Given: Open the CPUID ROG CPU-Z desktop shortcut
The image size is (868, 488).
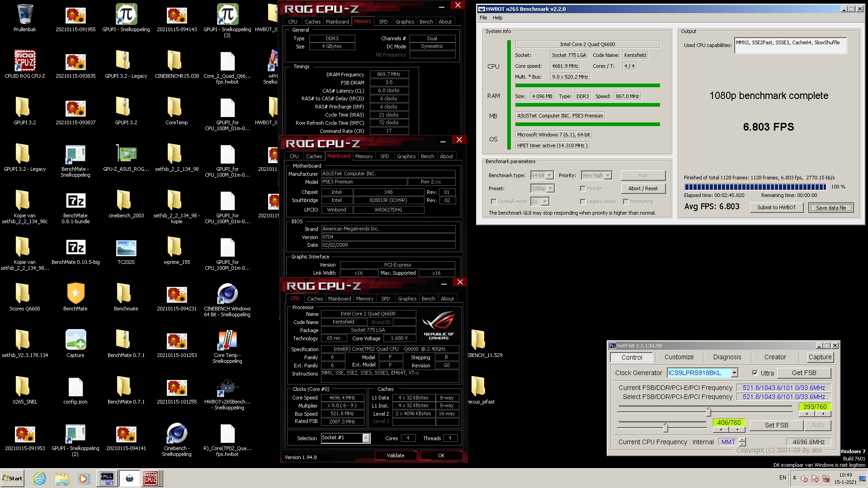Looking at the screenshot, I should pos(25,64).
